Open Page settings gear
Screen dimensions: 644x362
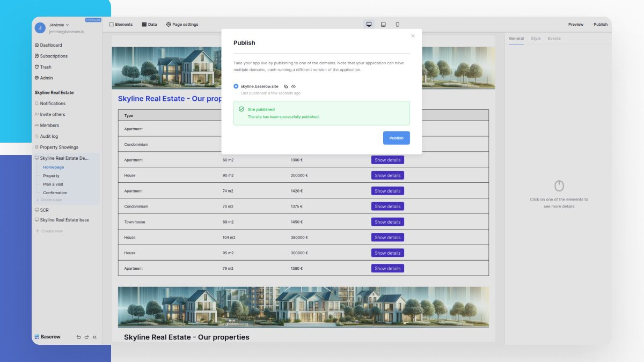(169, 25)
